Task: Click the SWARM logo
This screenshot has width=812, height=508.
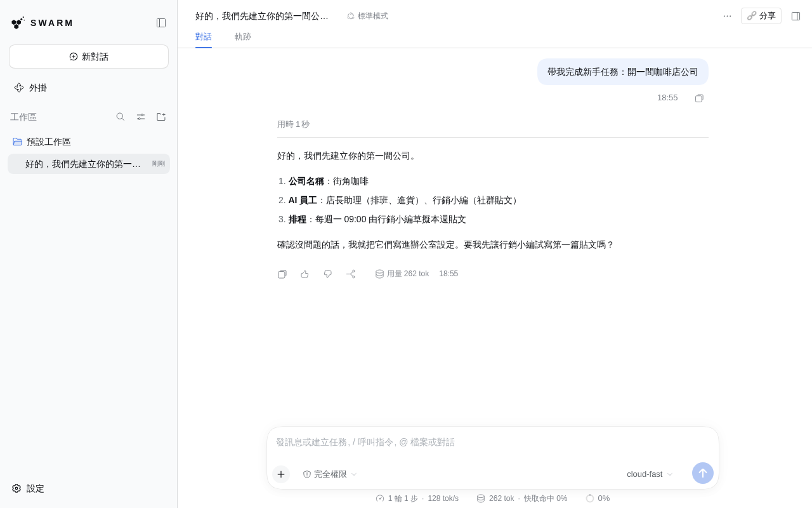Action: pos(42,23)
